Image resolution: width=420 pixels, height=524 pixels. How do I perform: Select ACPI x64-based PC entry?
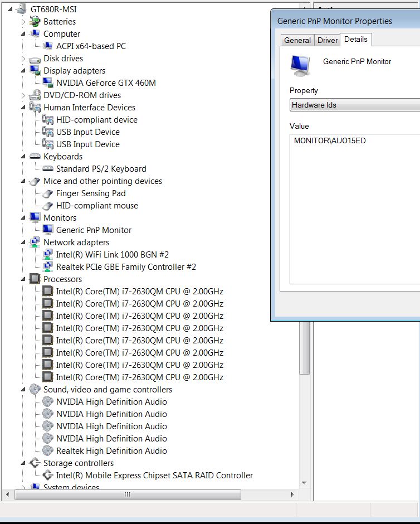(91, 46)
